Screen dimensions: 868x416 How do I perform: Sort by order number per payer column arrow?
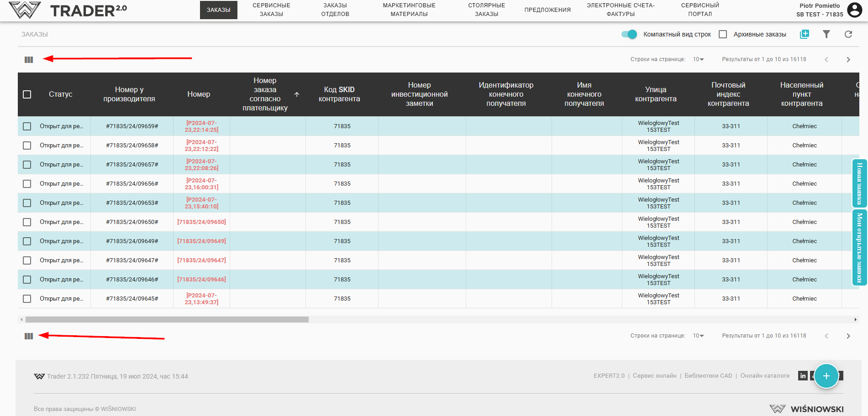click(297, 94)
